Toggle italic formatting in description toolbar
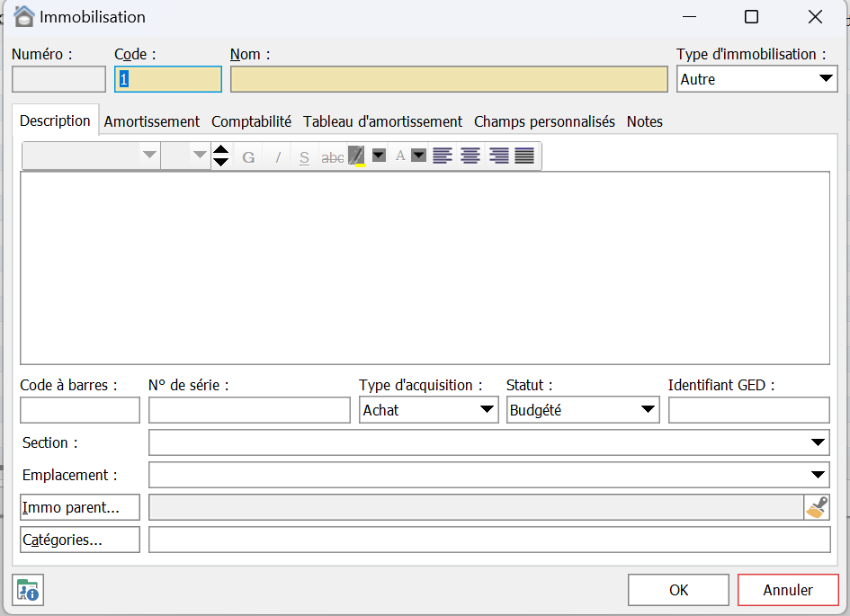Viewport: 850px width, 616px height. (278, 157)
